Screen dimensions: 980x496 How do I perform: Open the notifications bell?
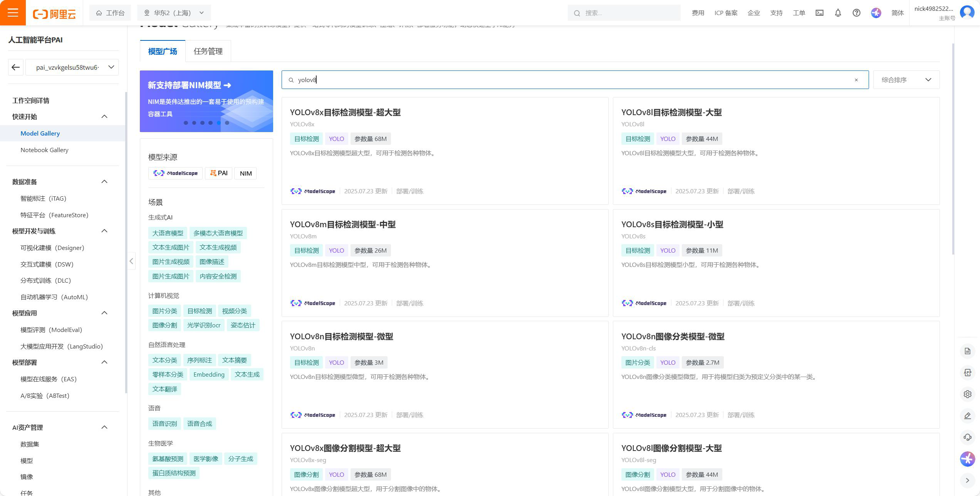point(838,13)
